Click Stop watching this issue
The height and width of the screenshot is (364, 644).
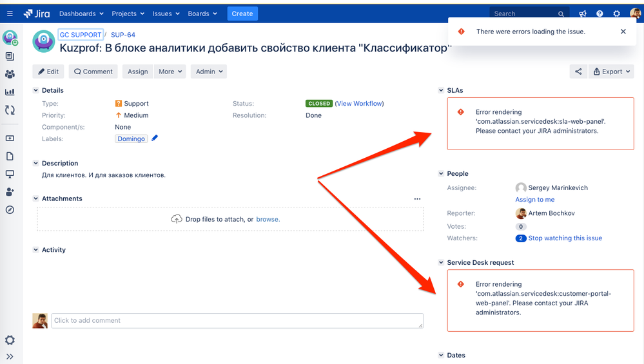[x=565, y=238]
